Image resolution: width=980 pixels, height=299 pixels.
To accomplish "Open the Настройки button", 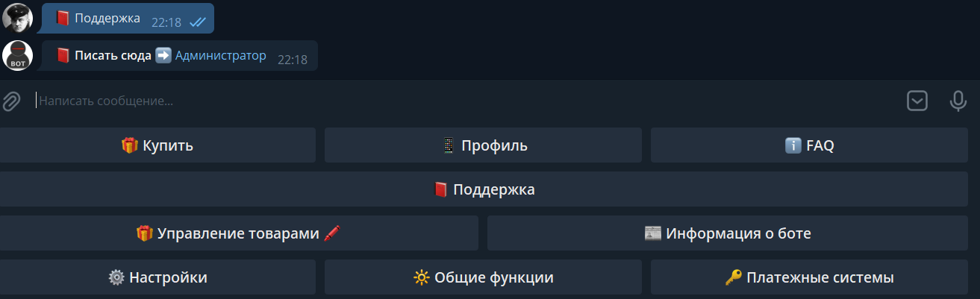I will point(157,277).
